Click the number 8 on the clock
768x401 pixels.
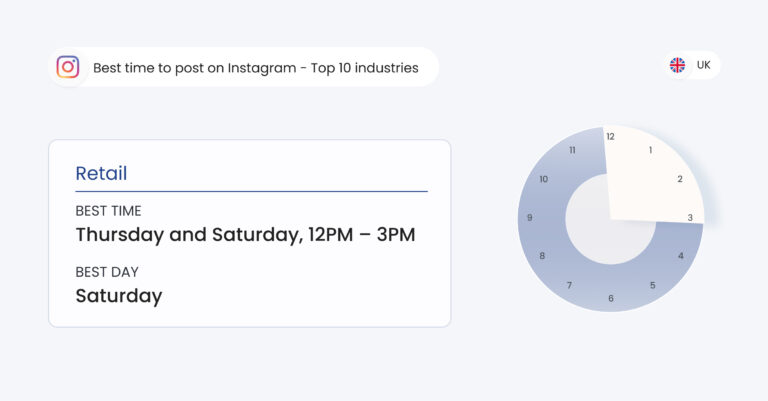542,256
